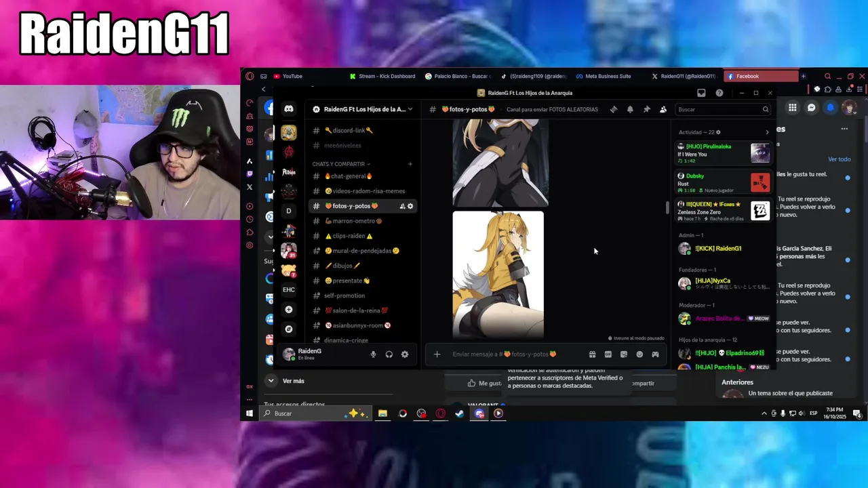Screen dimensions: 868x488
Task: Collapse CHATS Y COMPARTIR category
Action: [x=341, y=164]
